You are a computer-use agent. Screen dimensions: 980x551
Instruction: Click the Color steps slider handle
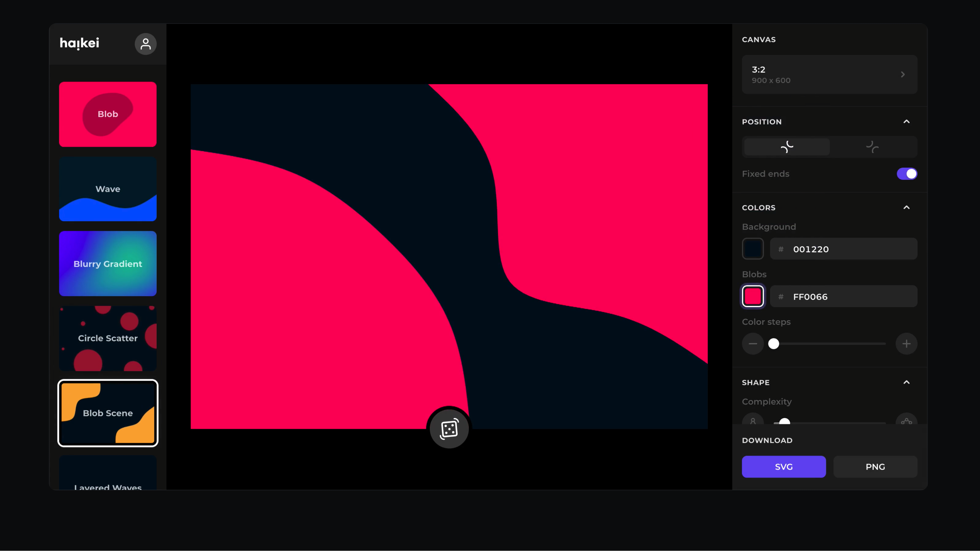click(x=773, y=344)
